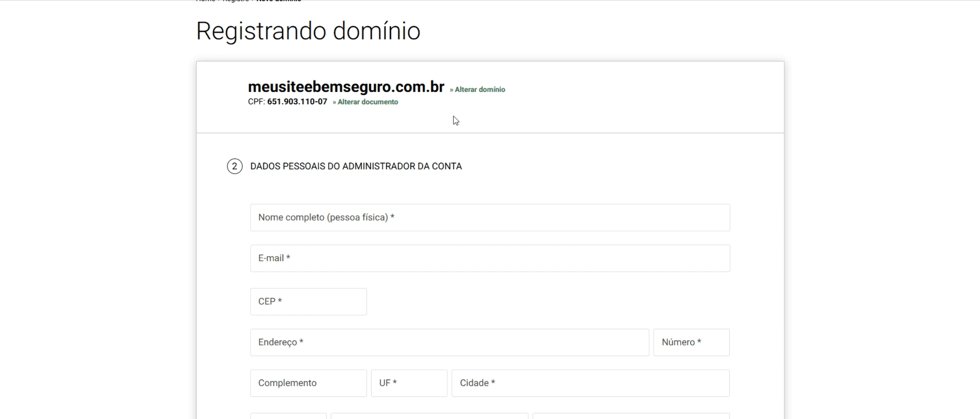Click into the E-mail input field

(x=490, y=258)
